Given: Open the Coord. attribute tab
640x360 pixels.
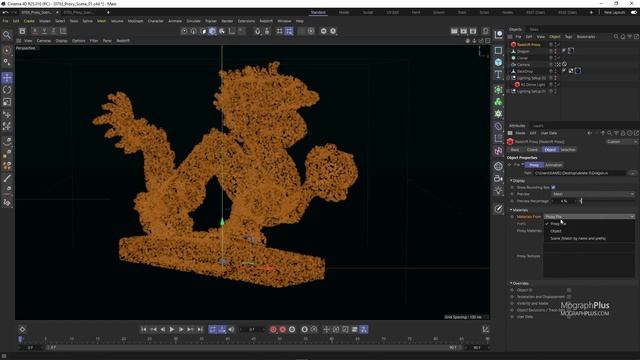Looking at the screenshot, I should point(532,150).
